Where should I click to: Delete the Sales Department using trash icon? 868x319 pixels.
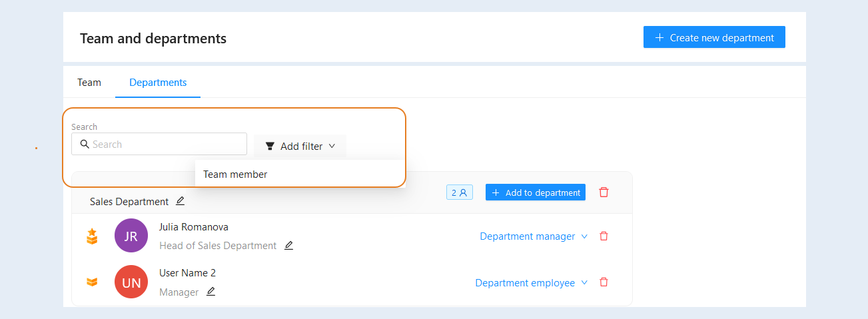pos(604,192)
